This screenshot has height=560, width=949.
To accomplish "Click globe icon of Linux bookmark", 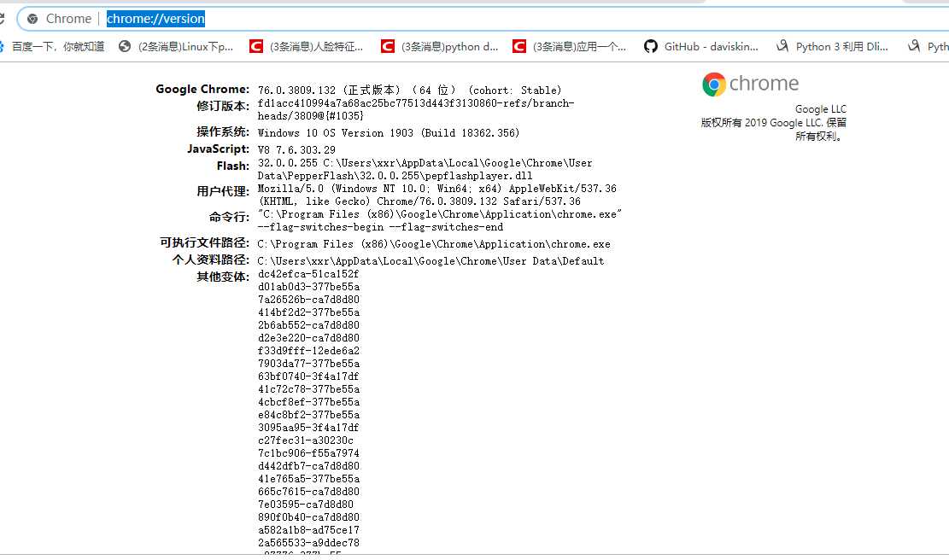I will coord(125,47).
